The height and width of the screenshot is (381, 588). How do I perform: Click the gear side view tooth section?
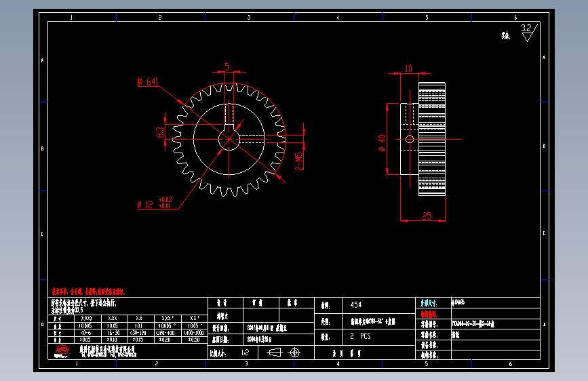coord(432,139)
